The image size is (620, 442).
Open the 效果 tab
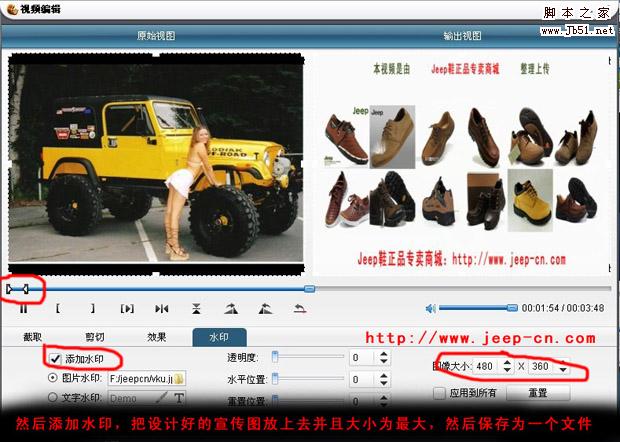tap(156, 337)
